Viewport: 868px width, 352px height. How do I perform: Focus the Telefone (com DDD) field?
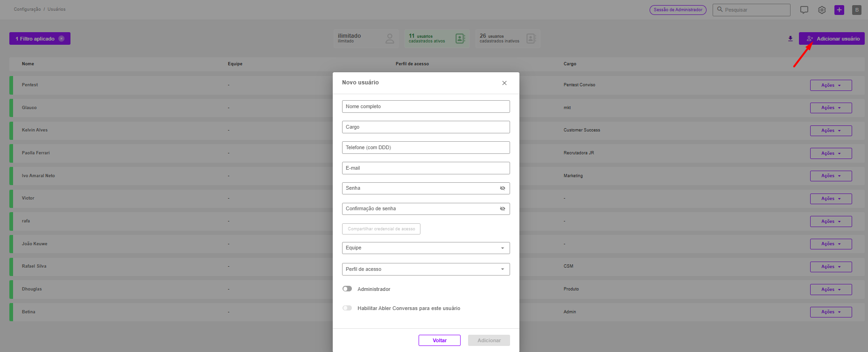426,148
